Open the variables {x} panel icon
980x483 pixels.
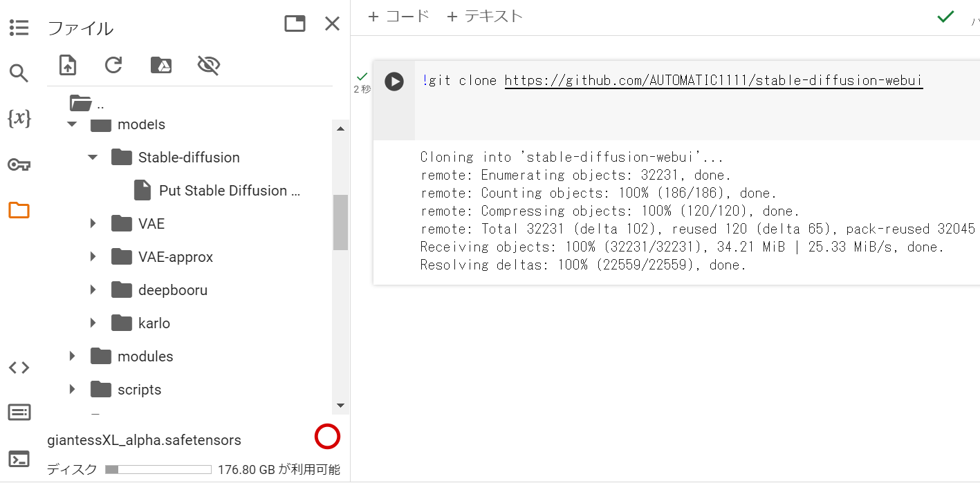19,119
